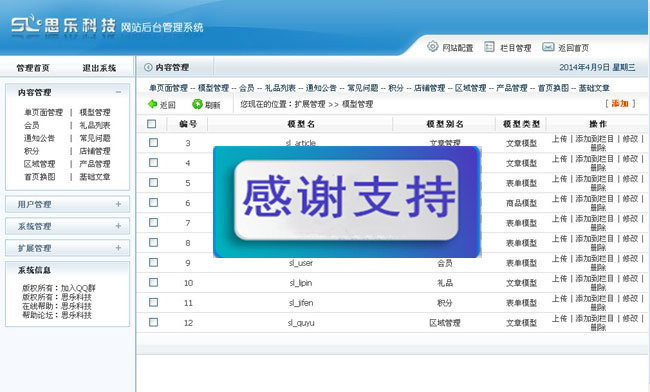The height and width of the screenshot is (392, 650).
Task: Check the box for row number 5
Action: [x=153, y=182]
